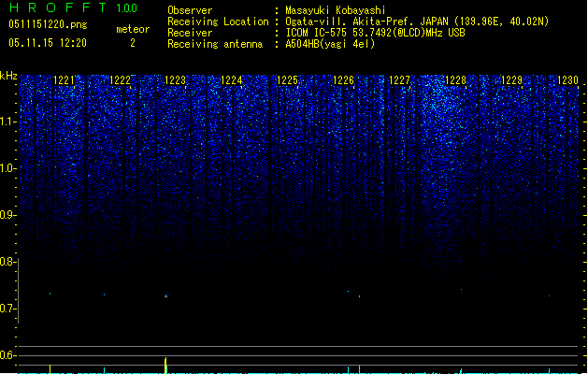
Task: Click the Receiver label
Action: pyautogui.click(x=190, y=33)
